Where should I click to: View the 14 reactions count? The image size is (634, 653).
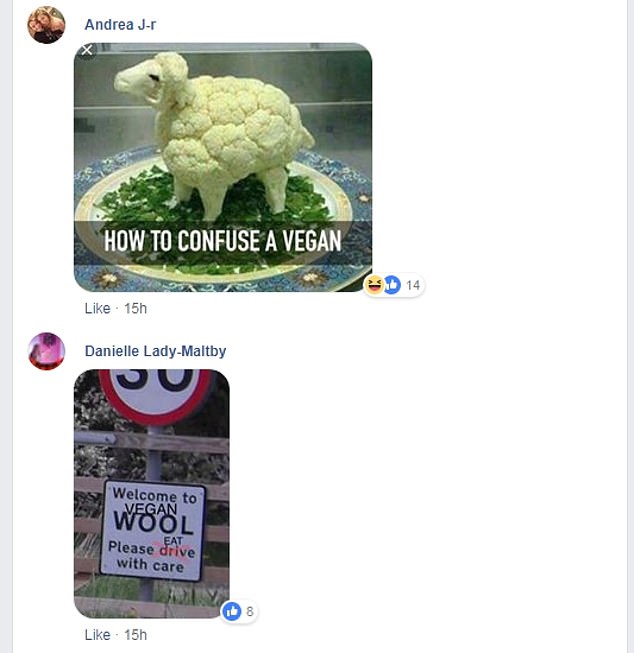point(413,285)
